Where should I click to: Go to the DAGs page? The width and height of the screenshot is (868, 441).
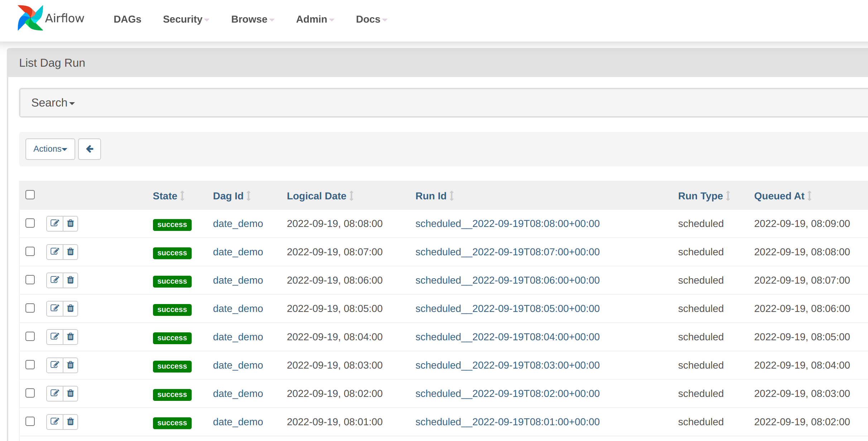pyautogui.click(x=127, y=19)
